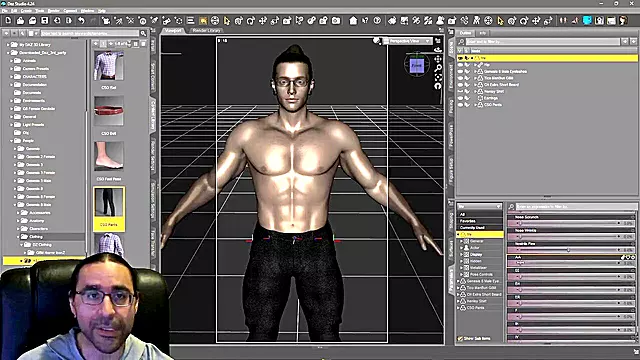Toggle visibility eye for Henley Shirt
This screenshot has width=640, height=360.
[460, 91]
